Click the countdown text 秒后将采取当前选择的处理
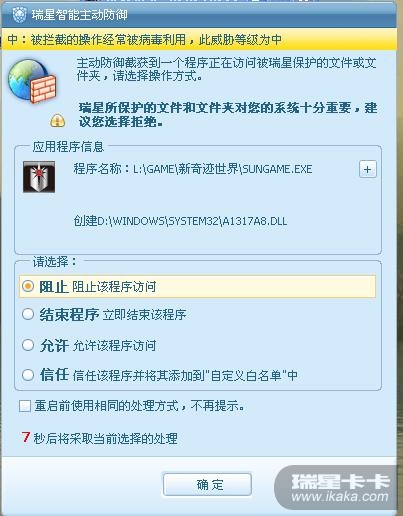This screenshot has width=403, height=516. click(105, 439)
